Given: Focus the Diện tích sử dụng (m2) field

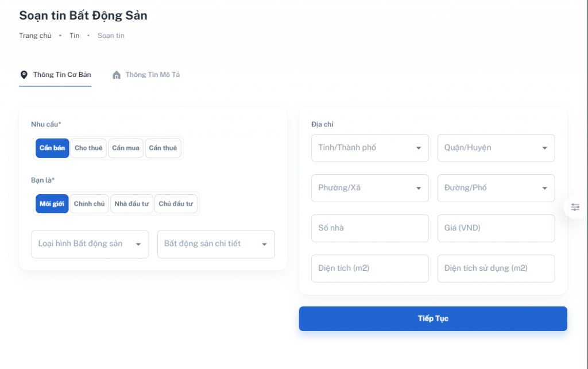Looking at the screenshot, I should (x=496, y=268).
